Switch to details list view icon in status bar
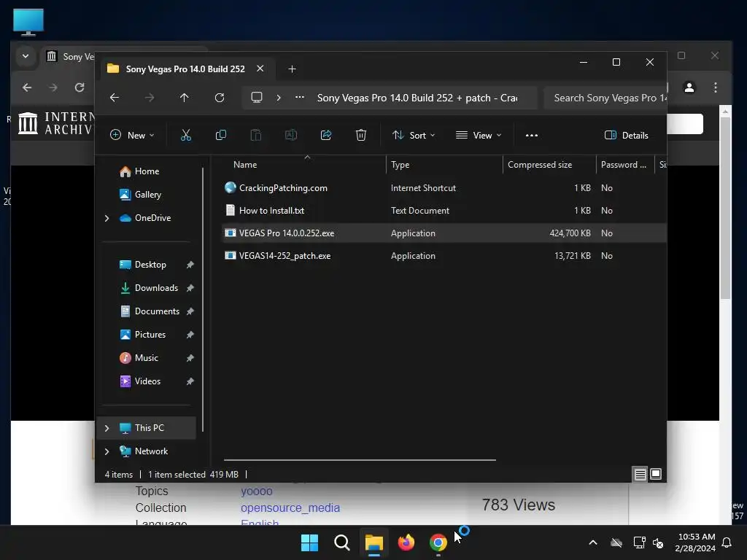 [640, 474]
